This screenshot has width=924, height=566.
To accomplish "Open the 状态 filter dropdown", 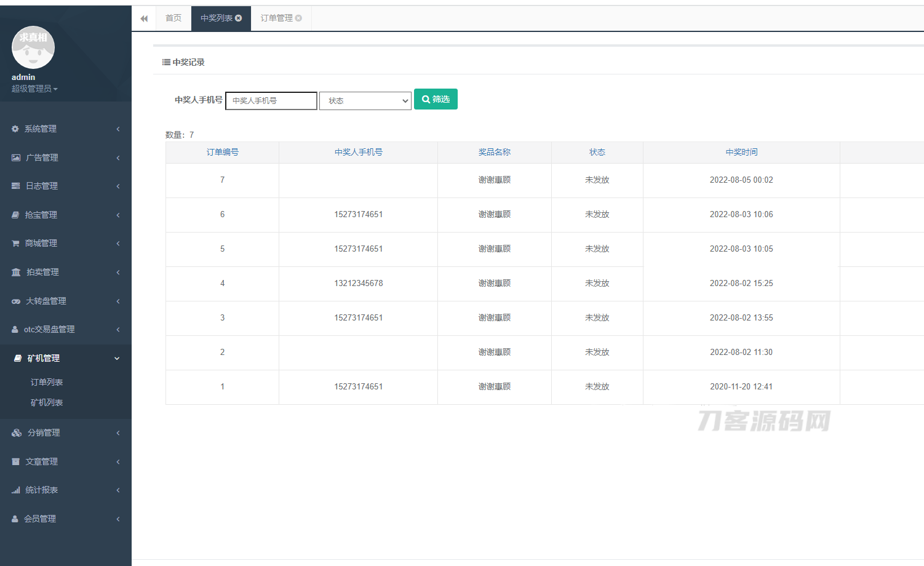I will [365, 101].
